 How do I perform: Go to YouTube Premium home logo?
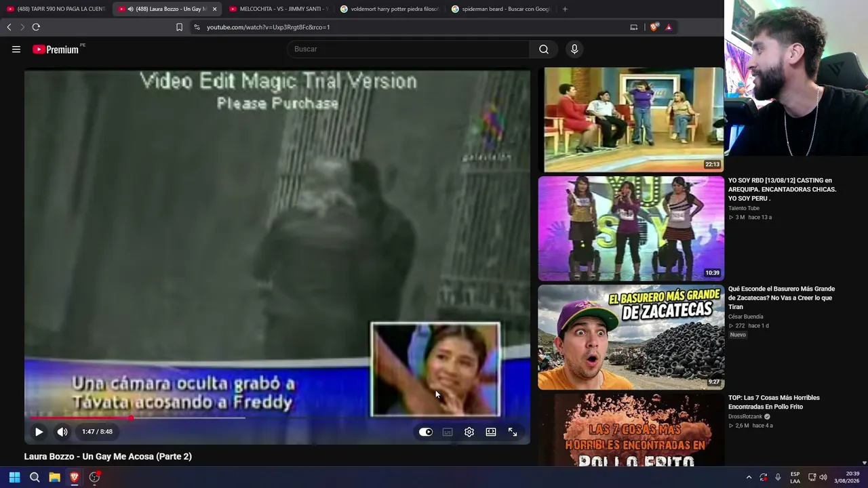56,49
